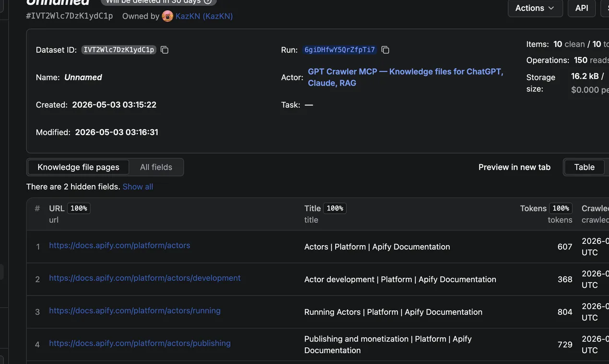Click 'Publishing and monetization' title cell

pos(388,344)
